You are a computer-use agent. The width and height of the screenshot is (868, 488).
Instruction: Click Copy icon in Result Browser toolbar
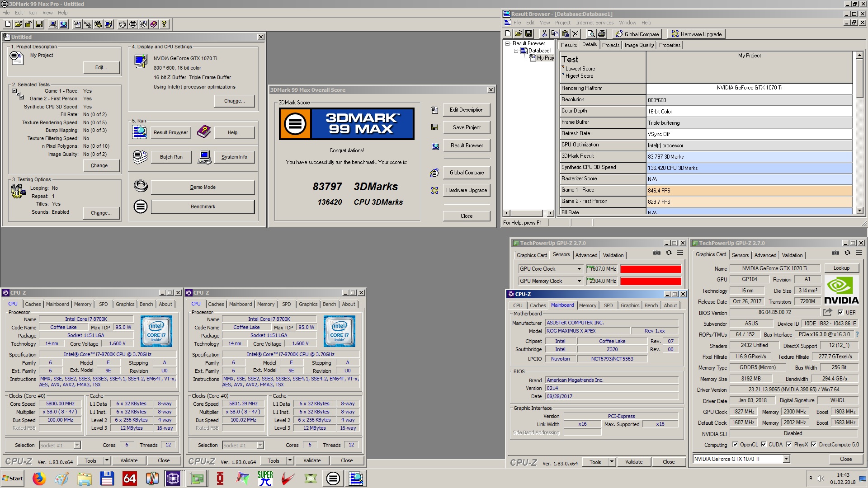554,33
